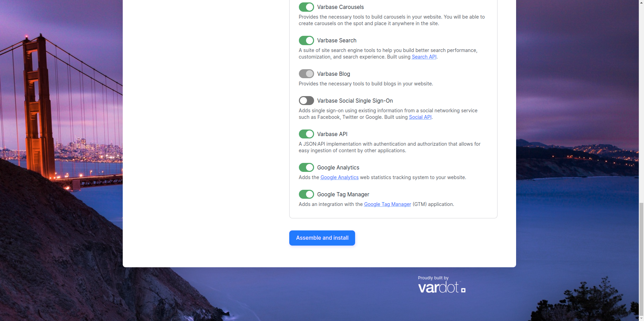Turn off Google Tag Manager switch
Image resolution: width=644 pixels, height=321 pixels.
click(306, 194)
